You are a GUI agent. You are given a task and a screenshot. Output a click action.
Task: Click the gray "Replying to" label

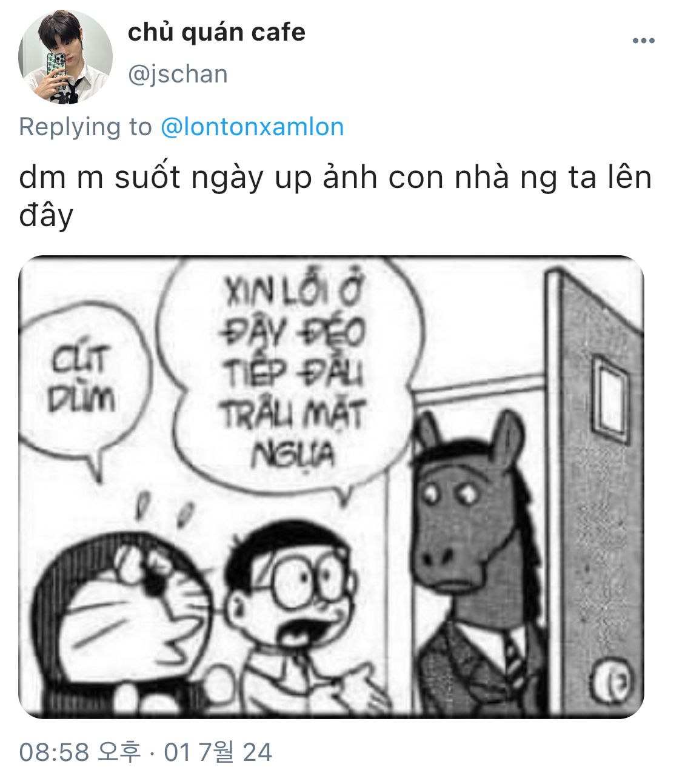tap(85, 127)
